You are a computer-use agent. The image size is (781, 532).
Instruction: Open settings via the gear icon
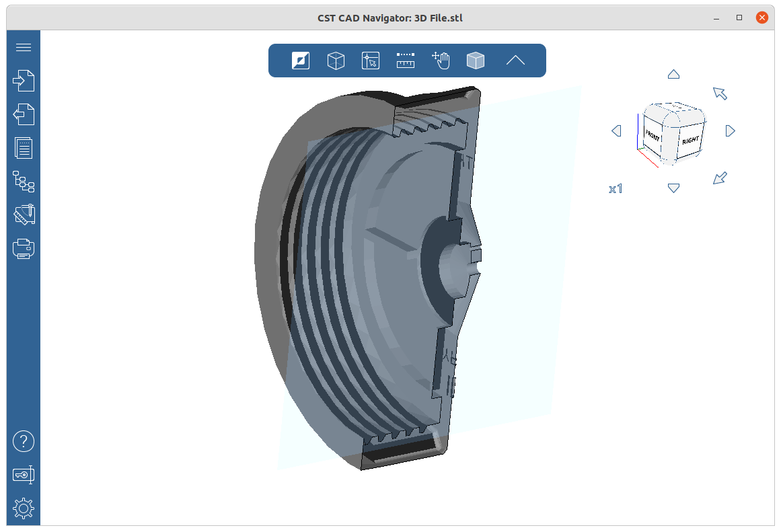tap(24, 508)
